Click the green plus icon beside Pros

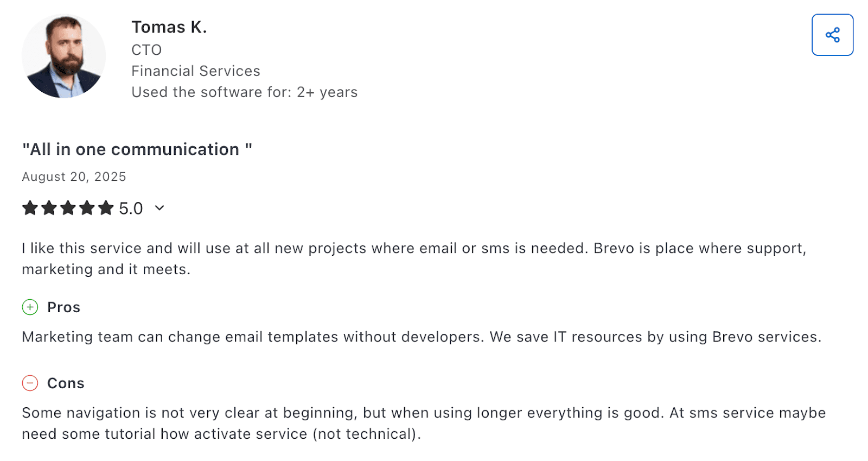tap(30, 307)
